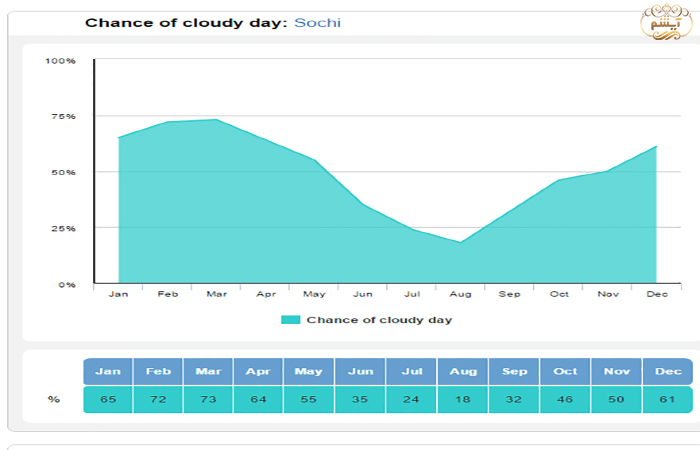Click the value 18 in the table
This screenshot has width=700, height=450.
(x=463, y=400)
